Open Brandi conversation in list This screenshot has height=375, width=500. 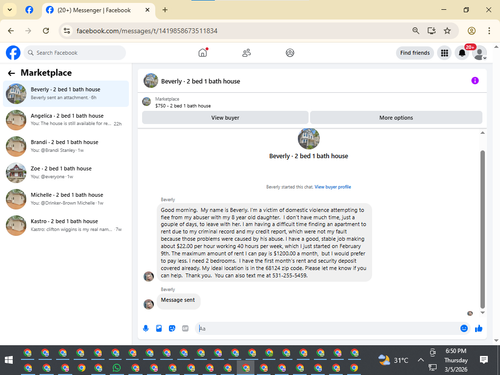66,146
